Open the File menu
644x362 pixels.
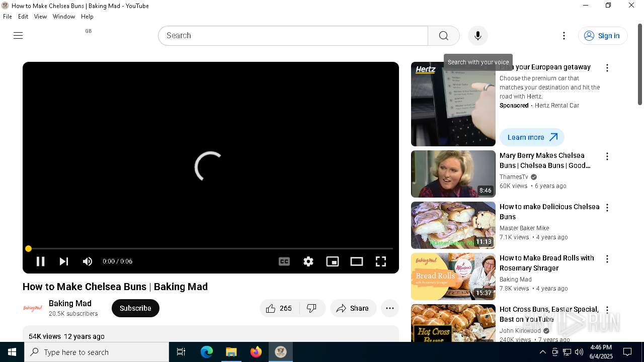tap(8, 17)
